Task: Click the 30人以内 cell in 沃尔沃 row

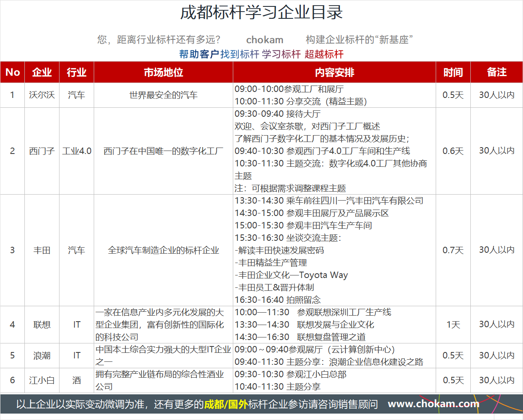Action: [497, 95]
